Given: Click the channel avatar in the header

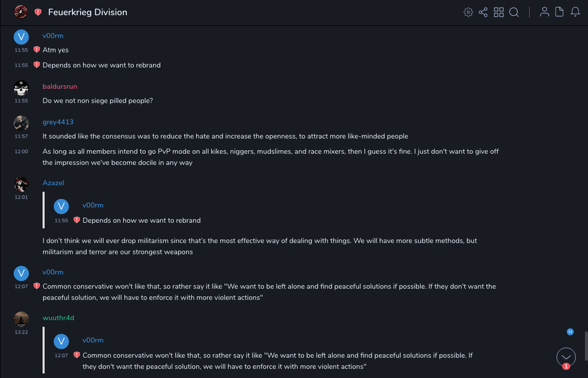Looking at the screenshot, I should click(21, 12).
